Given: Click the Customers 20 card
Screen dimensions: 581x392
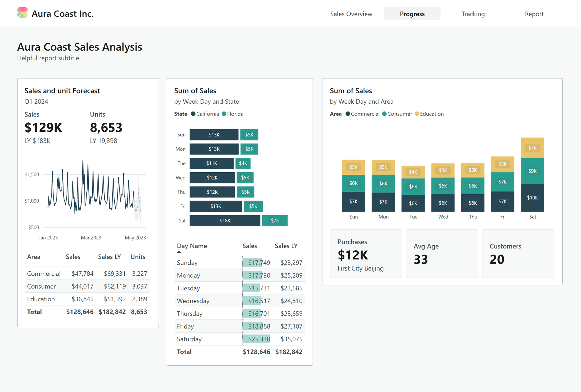Looking at the screenshot, I should pyautogui.click(x=518, y=254).
